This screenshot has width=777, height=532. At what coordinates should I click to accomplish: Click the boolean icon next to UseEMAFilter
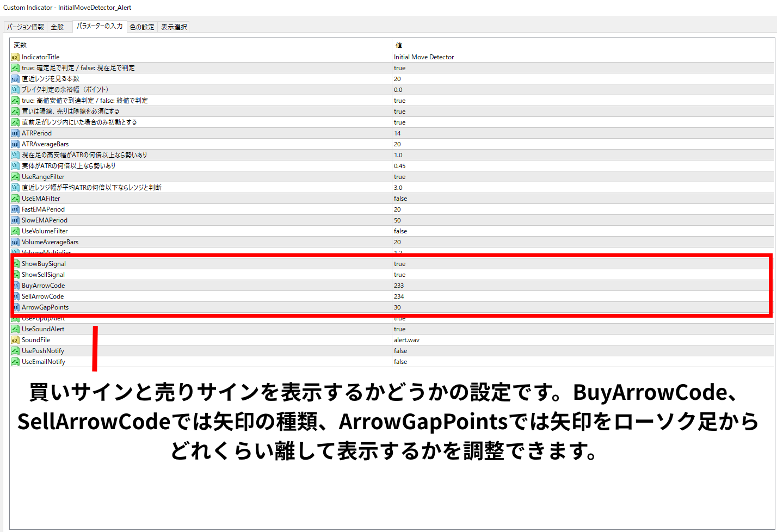pos(15,199)
